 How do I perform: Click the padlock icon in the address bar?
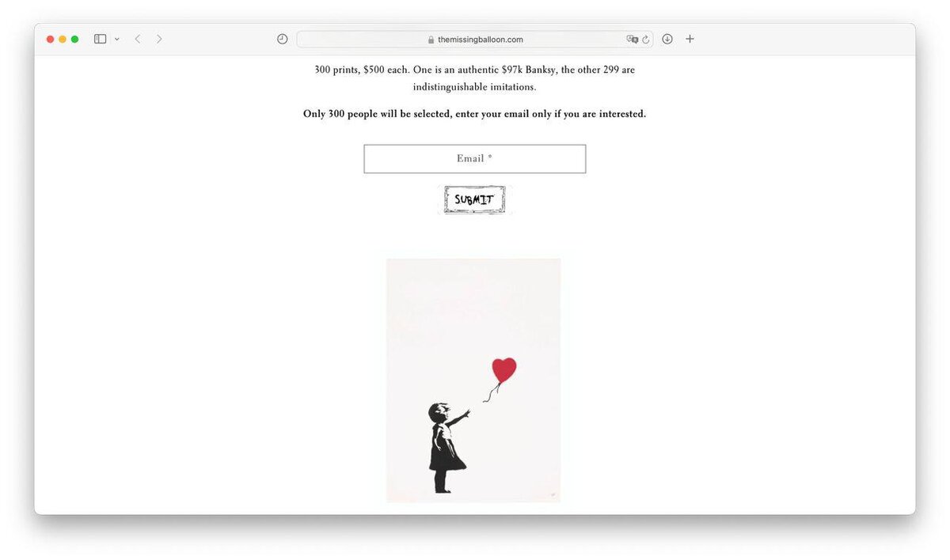point(431,40)
